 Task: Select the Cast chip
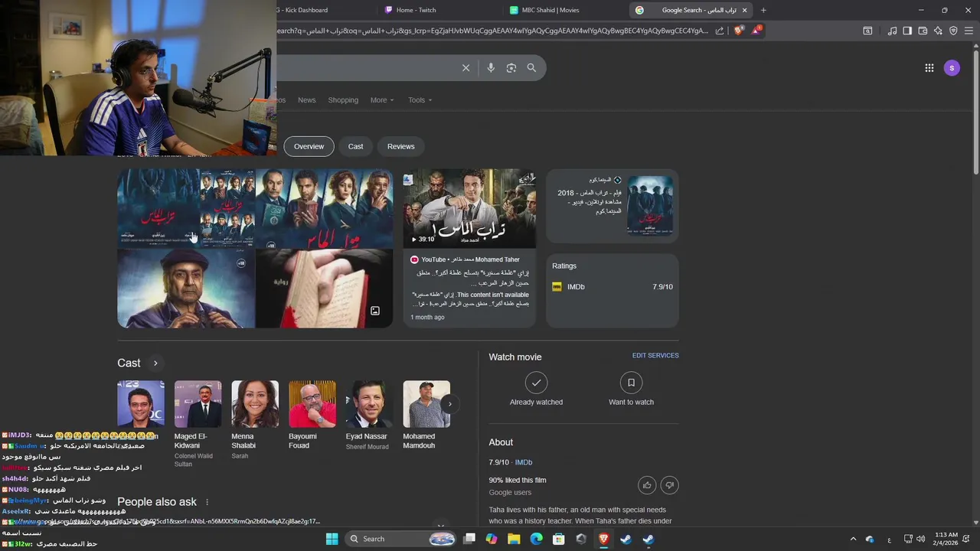point(355,146)
